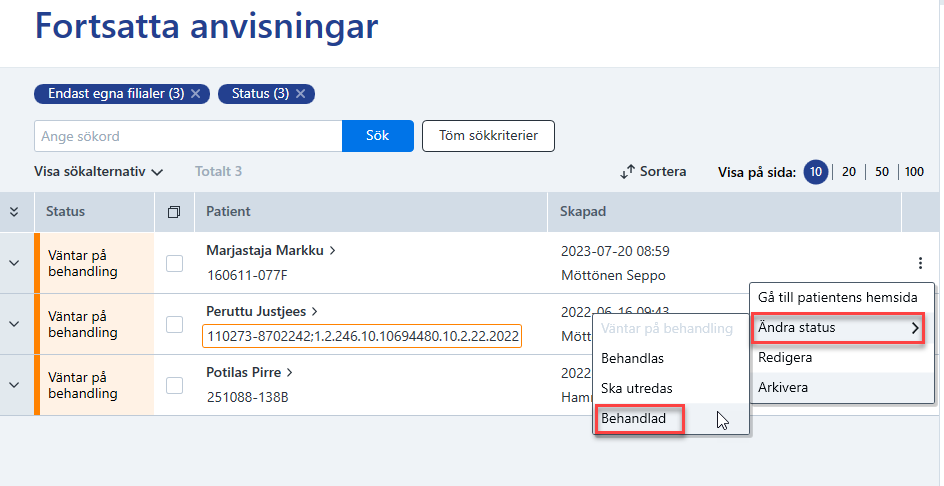Check the Marjastaja Markku checkbox
Screen dimensions: 944x486
[175, 263]
